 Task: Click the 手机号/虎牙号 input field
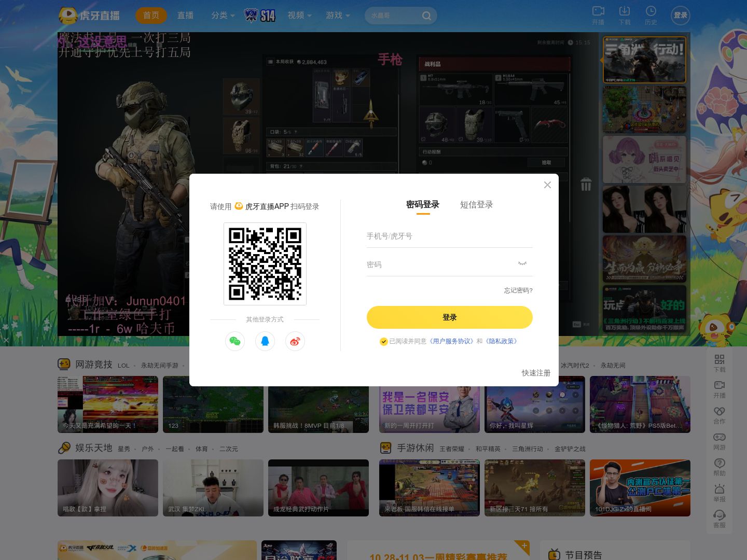point(450,236)
